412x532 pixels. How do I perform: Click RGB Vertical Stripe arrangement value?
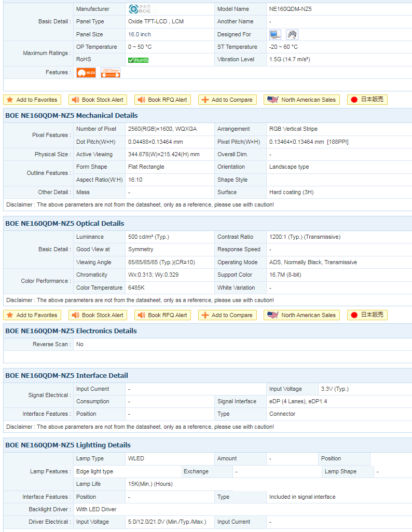(293, 129)
